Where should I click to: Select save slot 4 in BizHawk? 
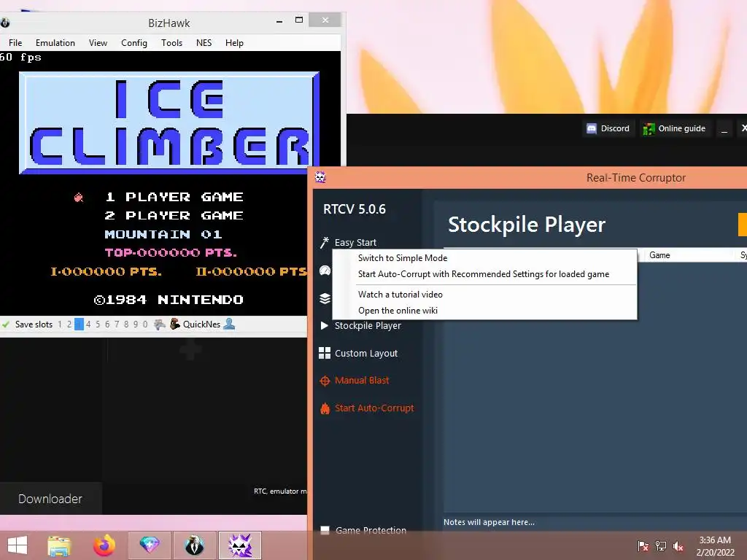coord(88,324)
